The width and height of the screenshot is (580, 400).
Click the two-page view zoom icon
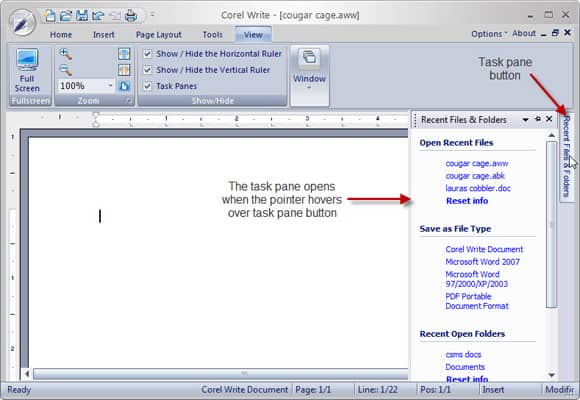124,70
